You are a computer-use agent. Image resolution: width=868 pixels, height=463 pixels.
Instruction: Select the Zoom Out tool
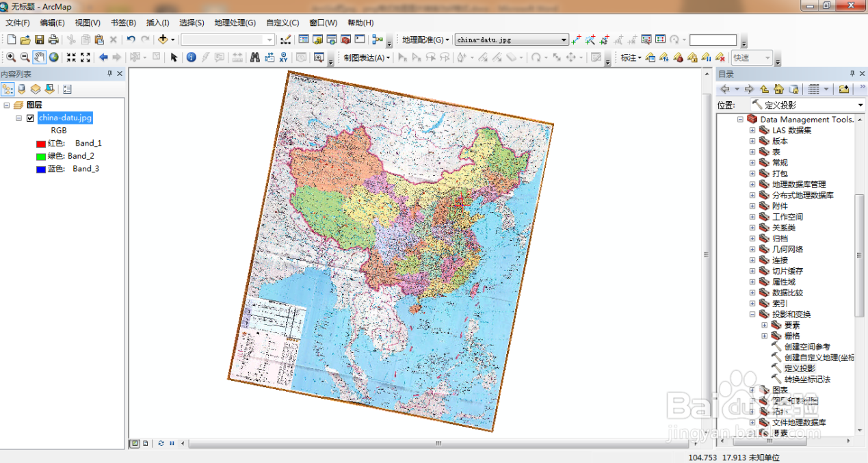tap(25, 57)
